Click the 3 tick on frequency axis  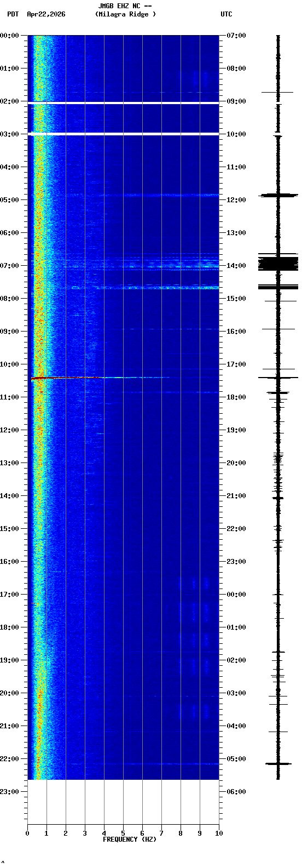pyautogui.click(x=85, y=833)
